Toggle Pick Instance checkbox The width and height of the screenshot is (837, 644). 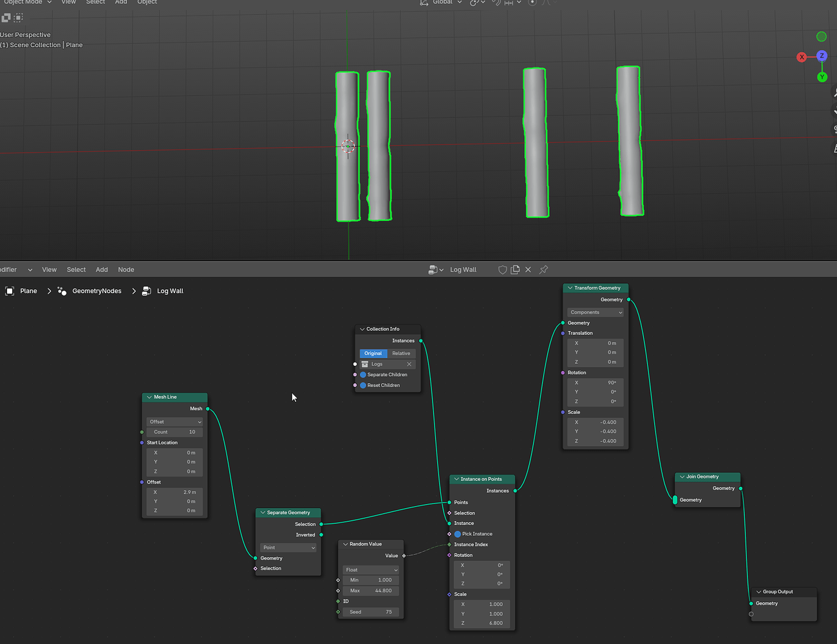(458, 534)
